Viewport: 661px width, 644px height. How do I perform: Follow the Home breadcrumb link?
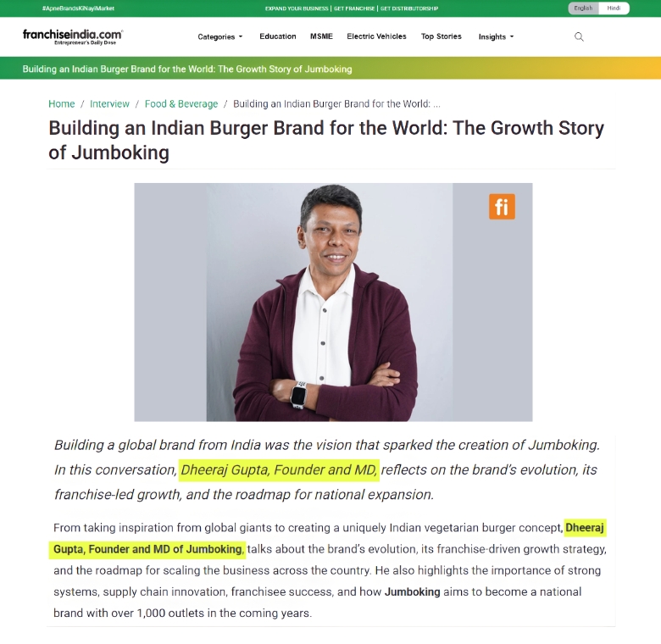(x=62, y=103)
